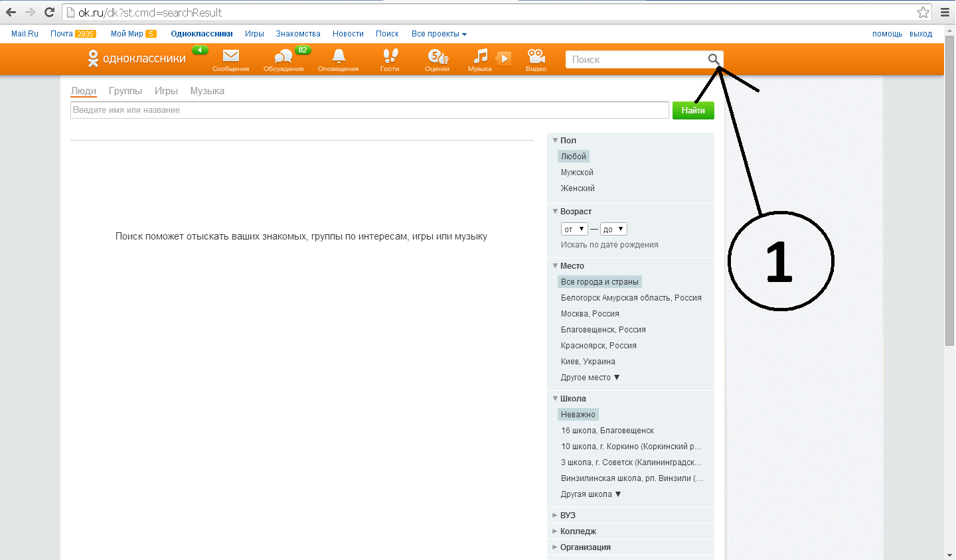The image size is (956, 560).
Task: Filter by Красноярск, Россия
Action: [x=599, y=346]
